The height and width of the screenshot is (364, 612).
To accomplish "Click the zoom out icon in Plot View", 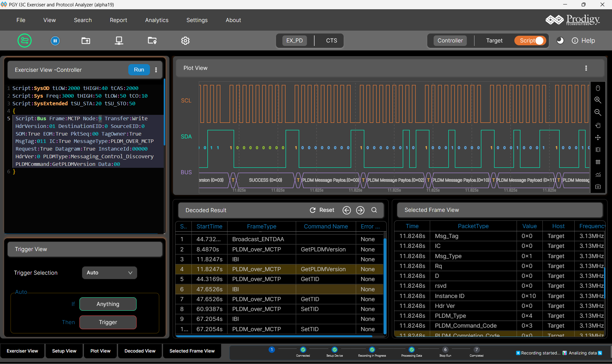I will click(598, 112).
